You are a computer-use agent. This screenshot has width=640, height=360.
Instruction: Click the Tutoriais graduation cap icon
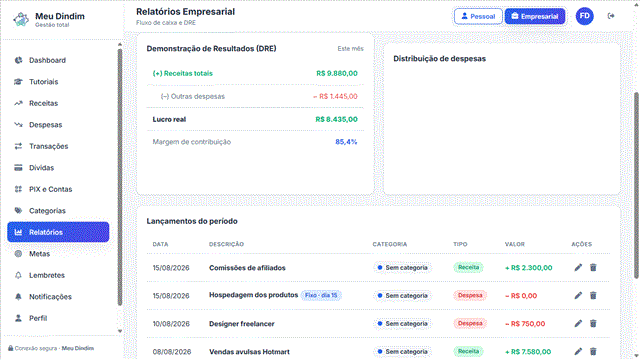click(18, 82)
